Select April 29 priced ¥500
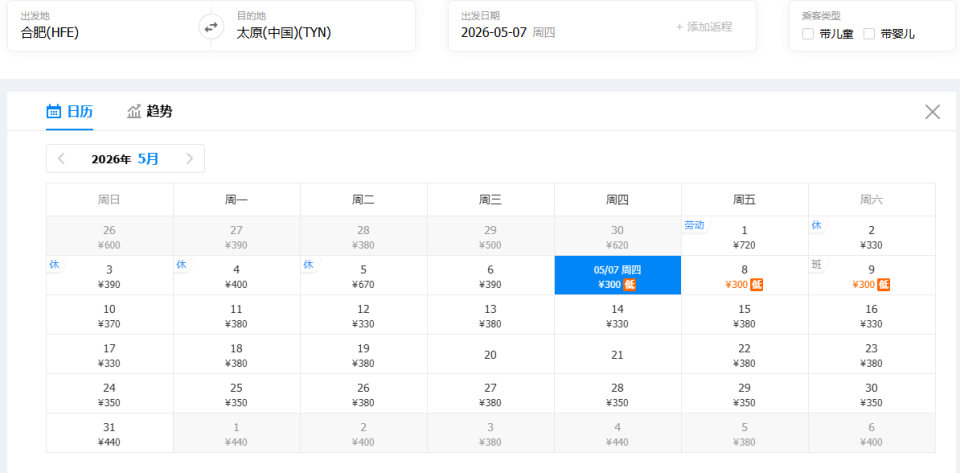Image resolution: width=960 pixels, height=473 pixels. (490, 236)
